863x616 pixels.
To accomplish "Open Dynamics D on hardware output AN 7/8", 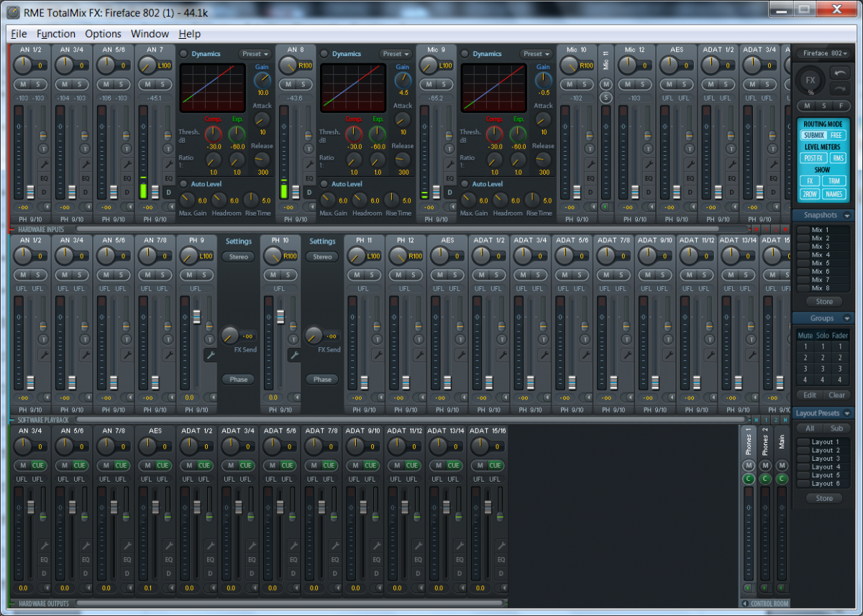I will point(127,573).
